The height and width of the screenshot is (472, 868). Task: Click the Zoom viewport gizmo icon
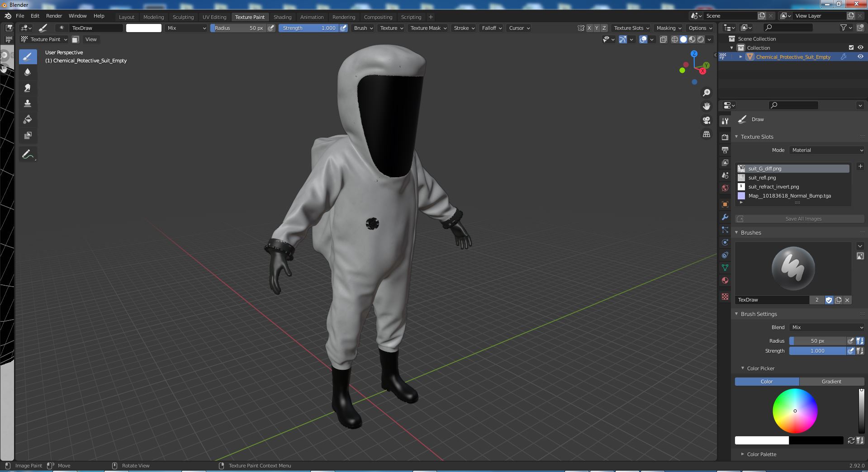706,93
